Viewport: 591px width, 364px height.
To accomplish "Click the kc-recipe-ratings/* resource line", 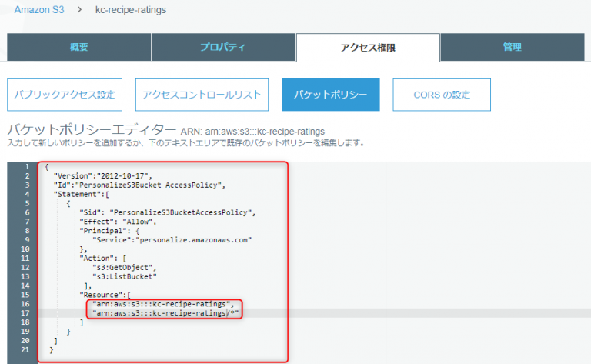I will (165, 313).
